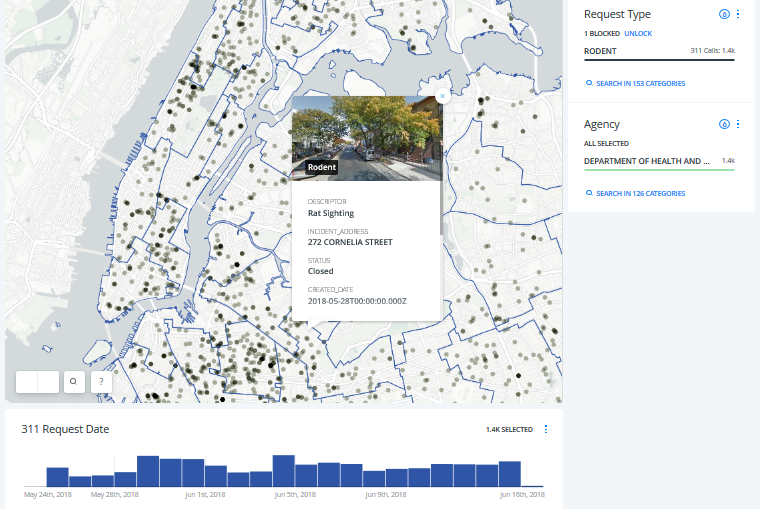760x509 pixels.
Task: Click the first histogram bar after May 24th
Action: click(x=58, y=477)
